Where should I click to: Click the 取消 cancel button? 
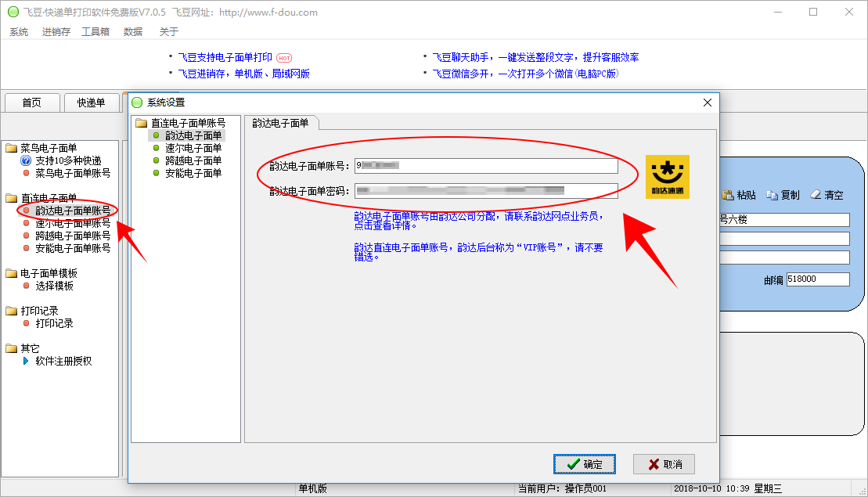point(664,464)
